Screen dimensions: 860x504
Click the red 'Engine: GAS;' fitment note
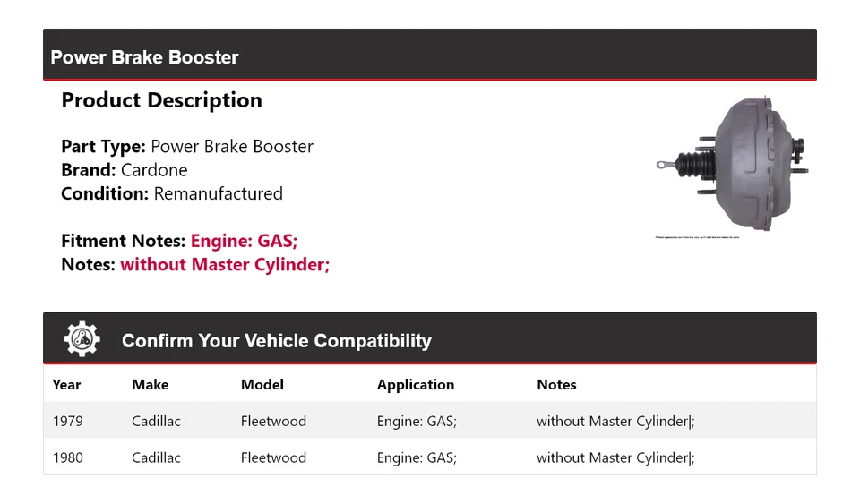pyautogui.click(x=244, y=241)
